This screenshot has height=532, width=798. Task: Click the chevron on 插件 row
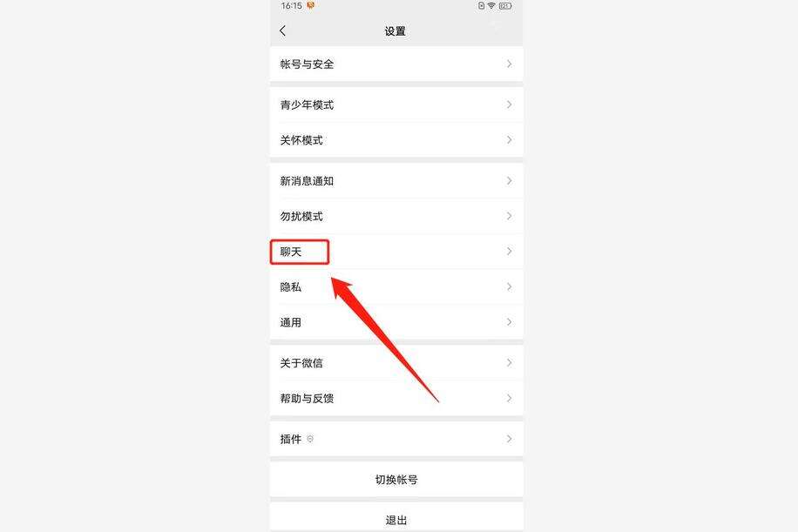coord(509,439)
